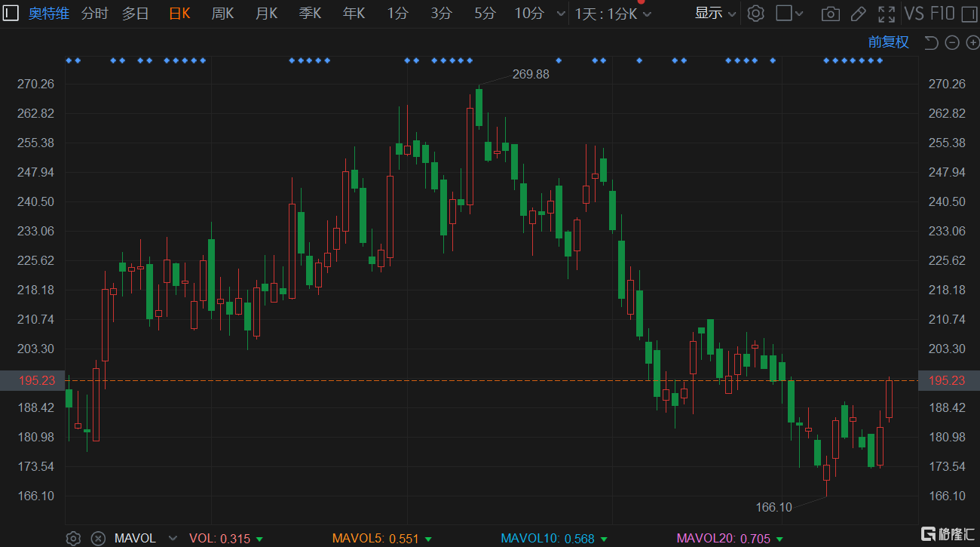
Task: Zoom in the chart with plus icon
Action: point(972,42)
